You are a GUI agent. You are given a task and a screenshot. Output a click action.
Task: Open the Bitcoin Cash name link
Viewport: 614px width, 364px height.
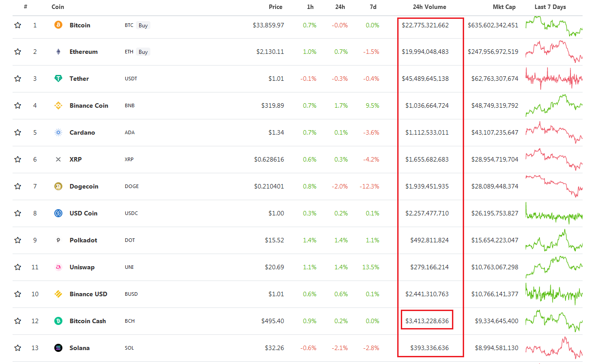click(88, 321)
